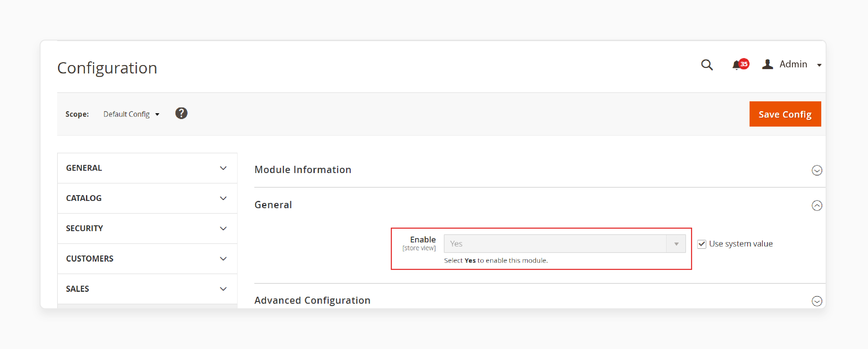The width and height of the screenshot is (868, 349).
Task: Click the Configuration page title
Action: pos(107,68)
